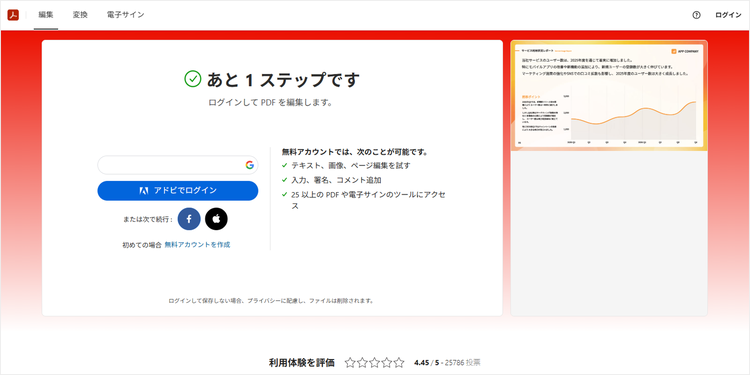Click the help question mark icon
The height and width of the screenshot is (375, 750).
point(696,15)
